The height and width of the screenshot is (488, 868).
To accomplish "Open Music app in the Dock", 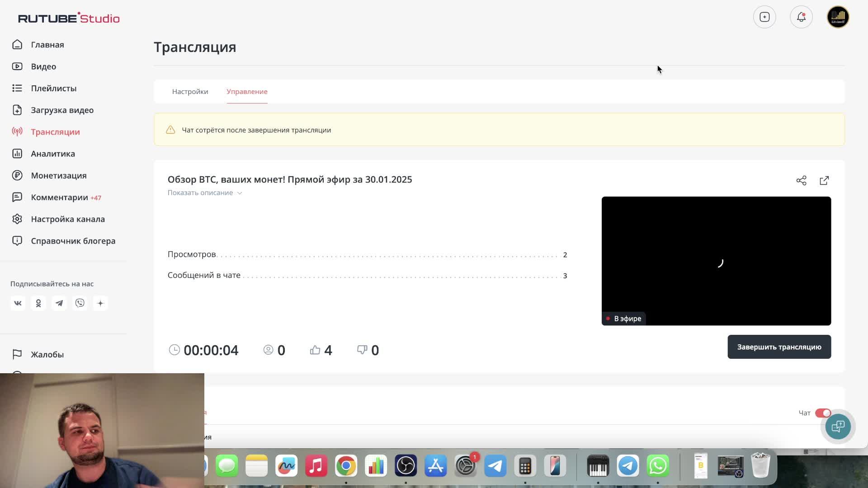I will 316,466.
